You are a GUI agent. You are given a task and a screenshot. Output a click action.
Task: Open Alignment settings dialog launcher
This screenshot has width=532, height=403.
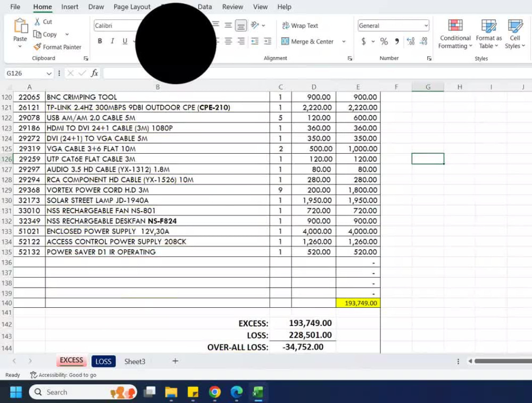tap(350, 58)
